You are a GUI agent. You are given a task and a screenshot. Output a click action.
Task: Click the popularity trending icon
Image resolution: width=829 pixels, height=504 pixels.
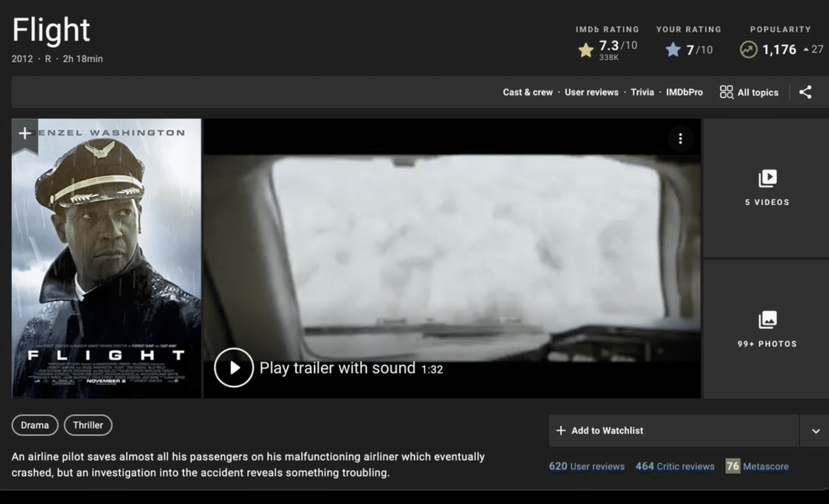(749, 50)
